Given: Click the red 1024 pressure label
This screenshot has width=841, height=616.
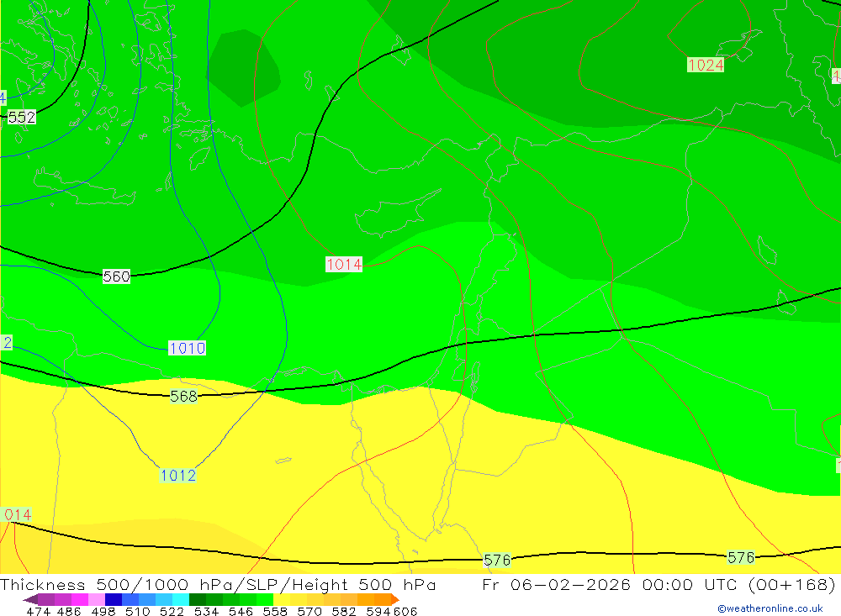Looking at the screenshot, I should (706, 66).
